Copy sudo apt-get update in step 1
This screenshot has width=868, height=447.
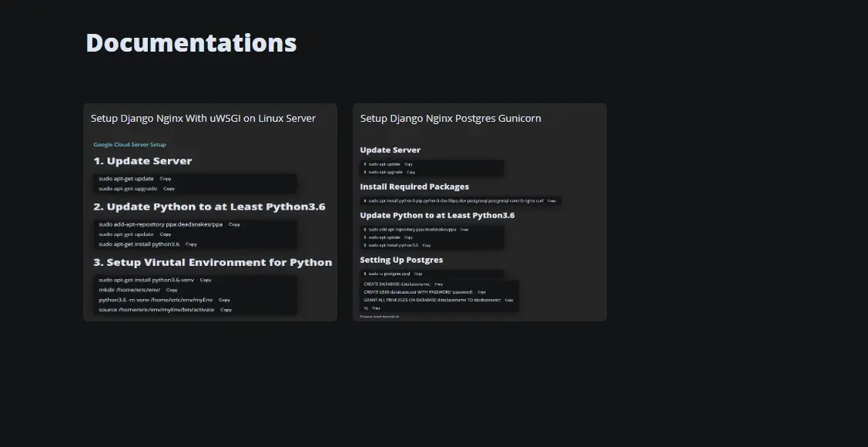pyautogui.click(x=166, y=179)
